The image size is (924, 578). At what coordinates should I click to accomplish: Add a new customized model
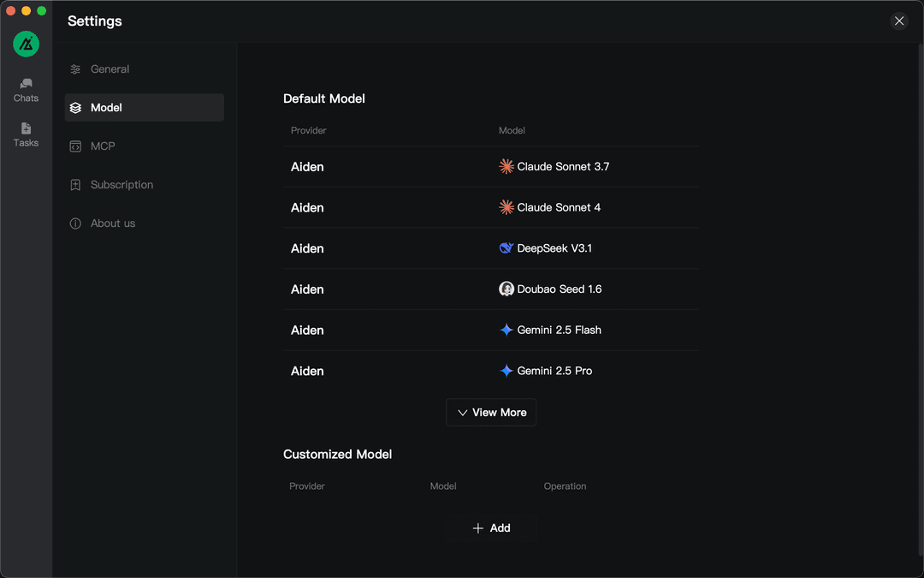click(491, 528)
